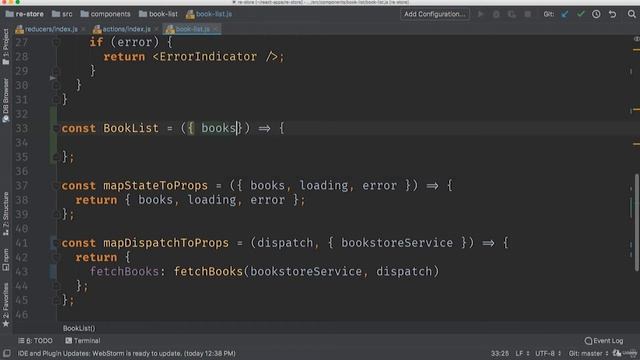The image size is (640, 360).
Task: Open the Terminal tool window
Action: (x=83, y=340)
